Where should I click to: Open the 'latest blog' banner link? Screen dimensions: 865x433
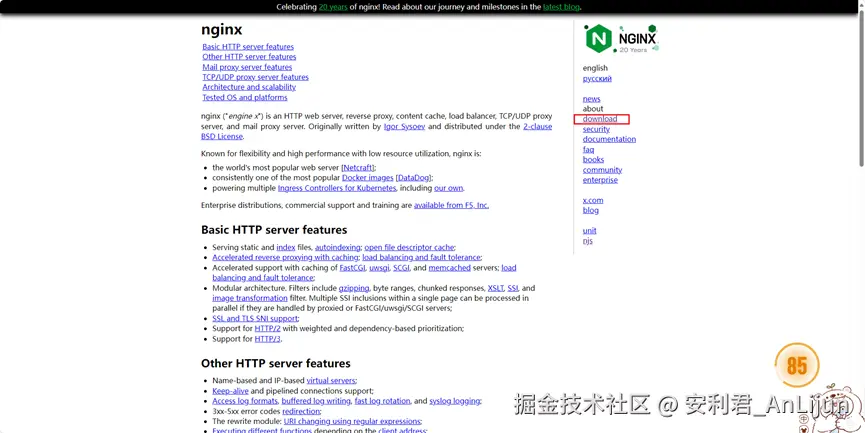click(x=561, y=7)
